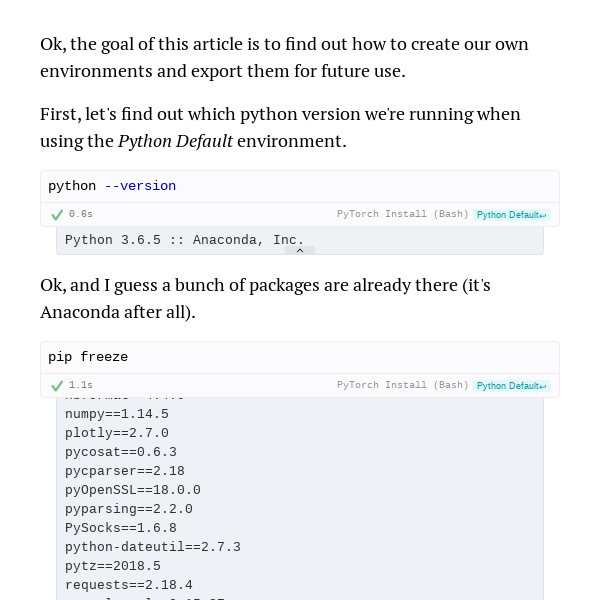Click PyTorch Install (Bash) label on pip freeze cell
Image resolution: width=600 pixels, height=600 pixels.
coord(403,385)
